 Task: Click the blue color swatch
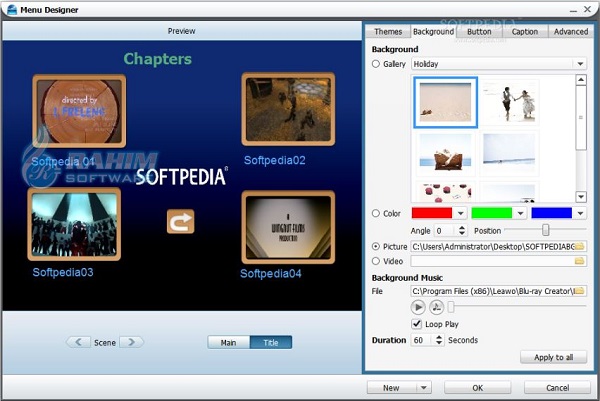tap(552, 213)
